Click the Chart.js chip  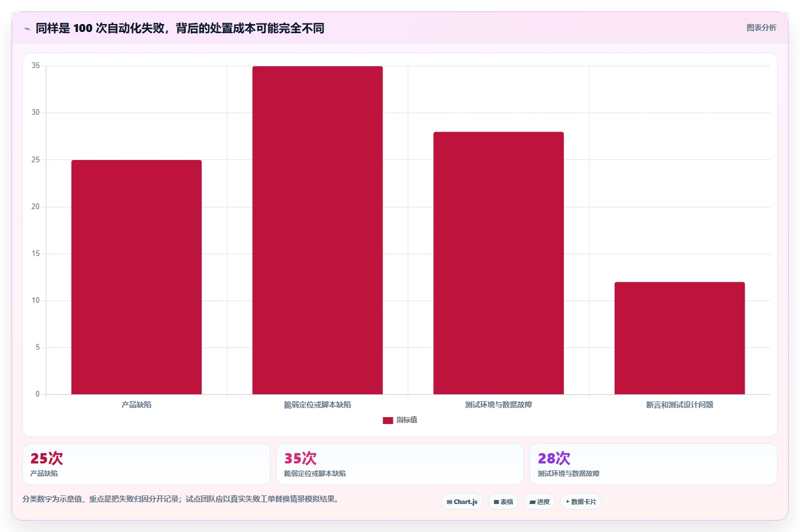click(x=462, y=502)
